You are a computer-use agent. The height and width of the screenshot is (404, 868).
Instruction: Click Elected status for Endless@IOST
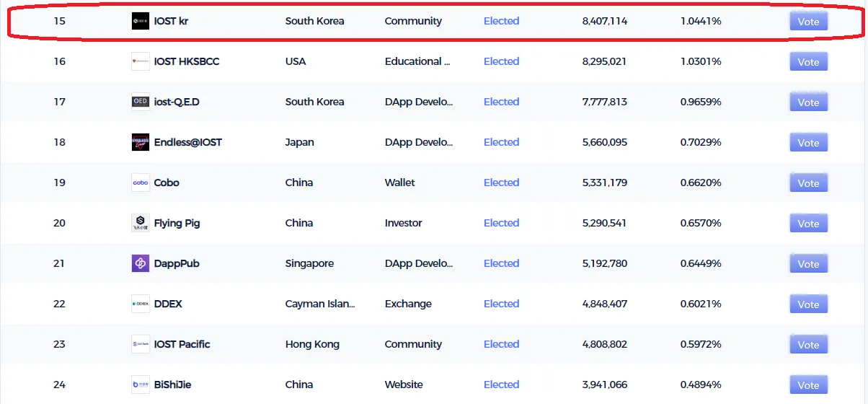(x=501, y=142)
